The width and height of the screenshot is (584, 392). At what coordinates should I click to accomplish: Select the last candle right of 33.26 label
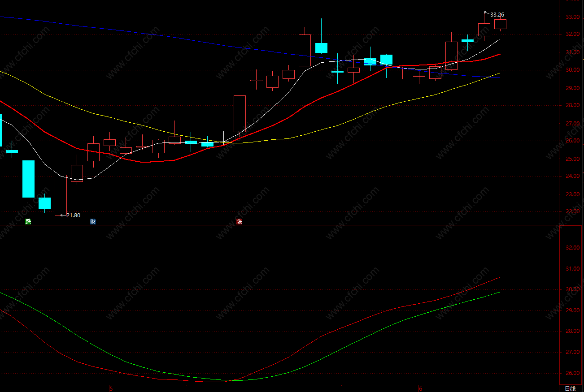tap(501, 24)
